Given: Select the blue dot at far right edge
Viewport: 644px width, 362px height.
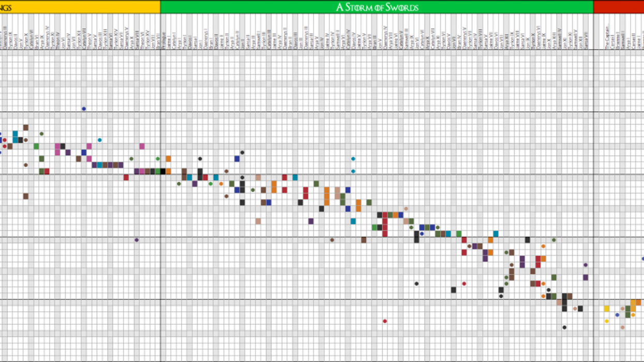Looking at the screenshot, I should (643, 259).
